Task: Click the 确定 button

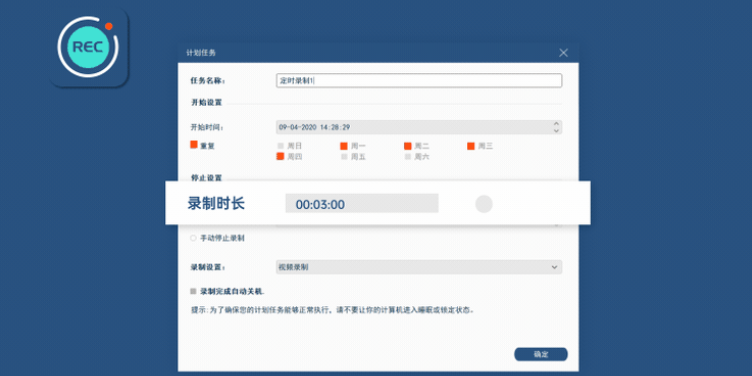Action: tap(541, 354)
